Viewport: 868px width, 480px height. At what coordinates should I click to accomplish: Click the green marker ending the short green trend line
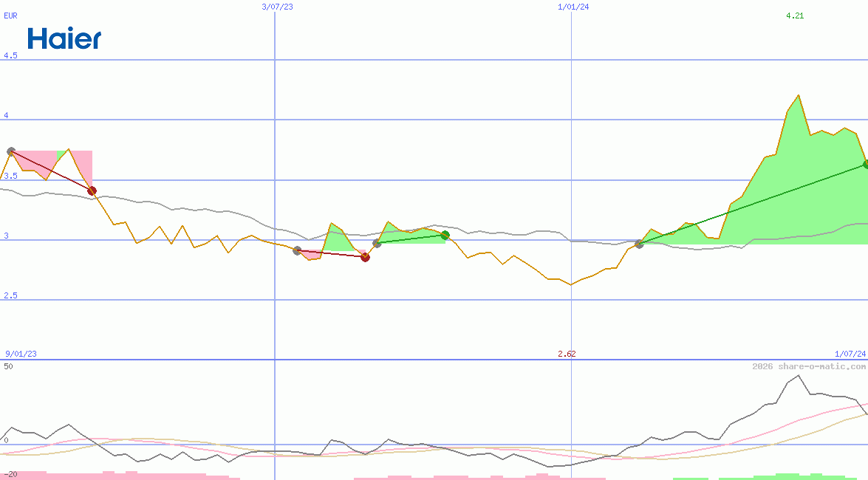(445, 235)
